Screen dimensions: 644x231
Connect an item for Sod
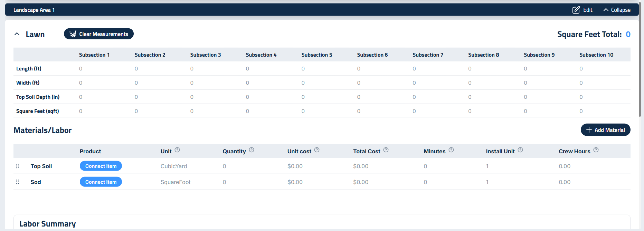pyautogui.click(x=101, y=182)
